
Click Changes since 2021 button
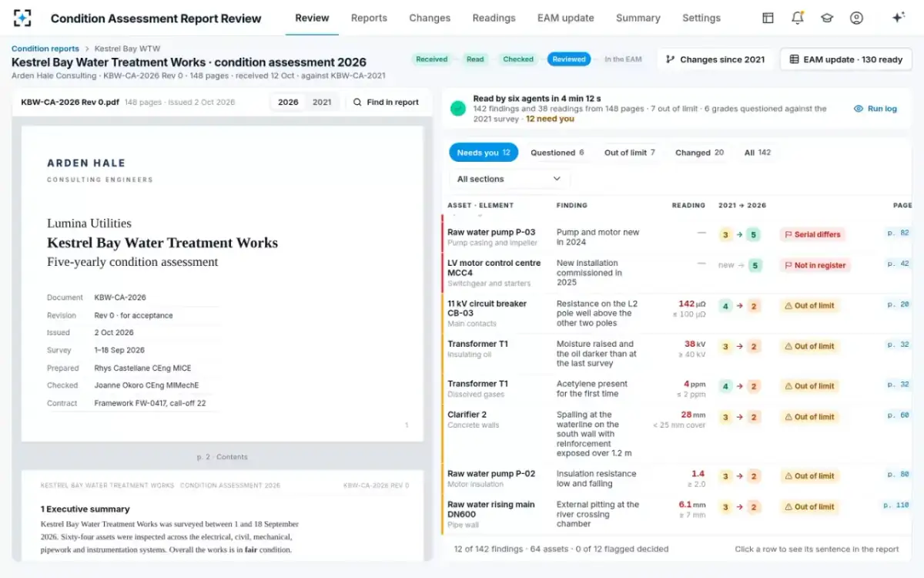[715, 59]
